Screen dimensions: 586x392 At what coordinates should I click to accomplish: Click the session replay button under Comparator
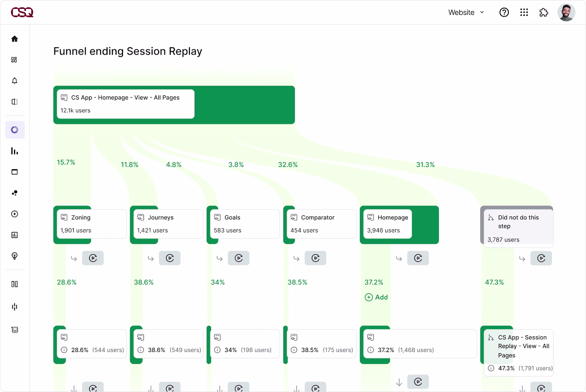pos(316,258)
